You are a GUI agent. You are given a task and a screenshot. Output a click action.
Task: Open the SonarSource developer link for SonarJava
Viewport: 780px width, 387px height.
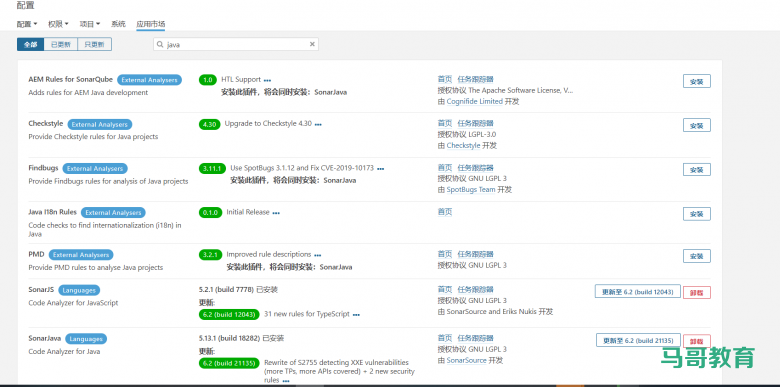point(466,360)
